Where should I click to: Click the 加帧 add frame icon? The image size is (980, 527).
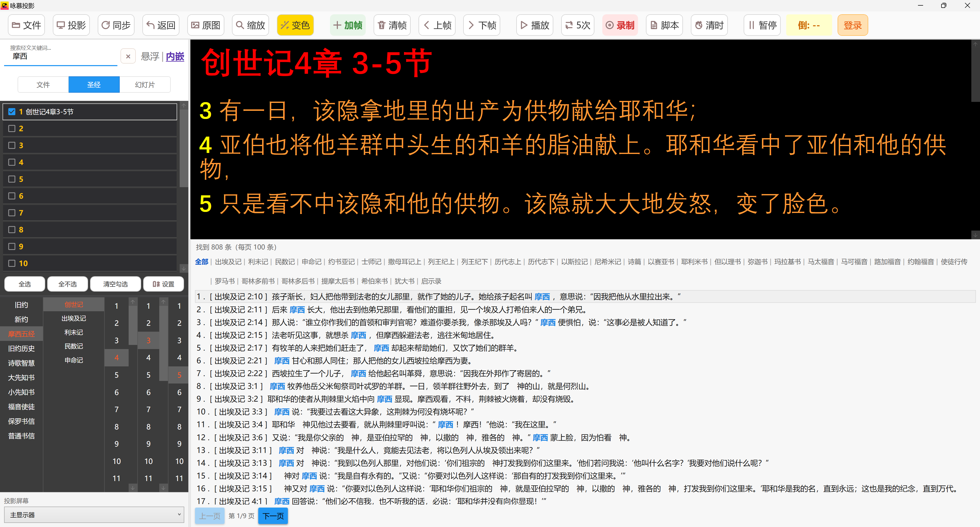(347, 25)
